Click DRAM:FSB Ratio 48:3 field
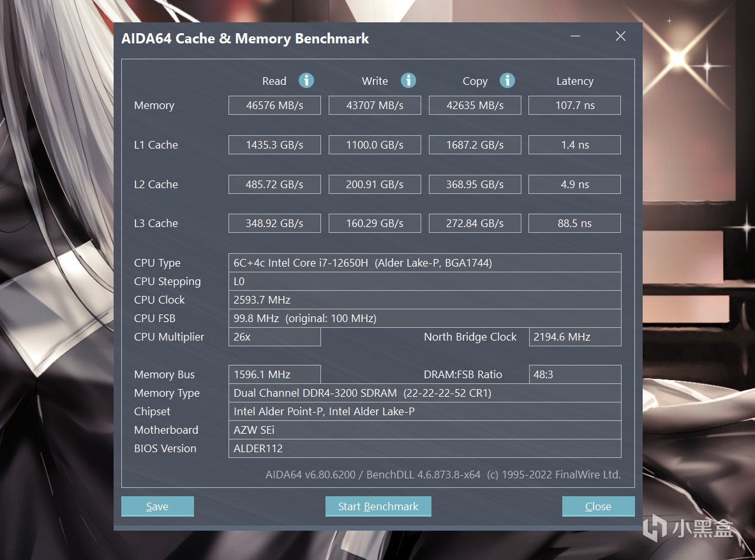The width and height of the screenshot is (755, 560). coord(575,374)
